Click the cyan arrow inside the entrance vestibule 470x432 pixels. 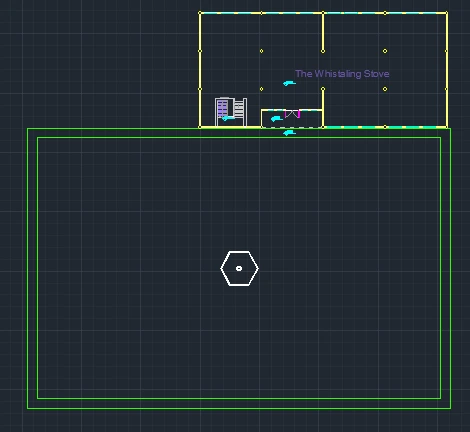[x=277, y=118]
